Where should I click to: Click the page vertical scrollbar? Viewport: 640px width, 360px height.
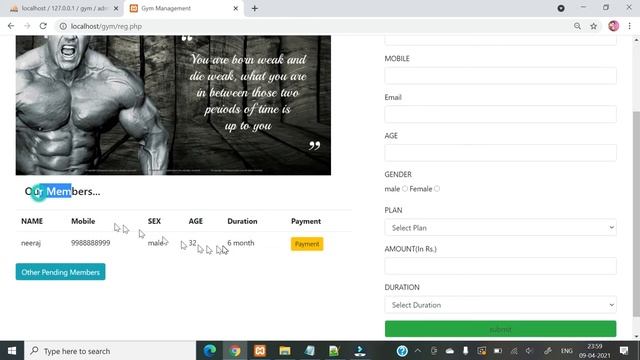tap(636, 213)
